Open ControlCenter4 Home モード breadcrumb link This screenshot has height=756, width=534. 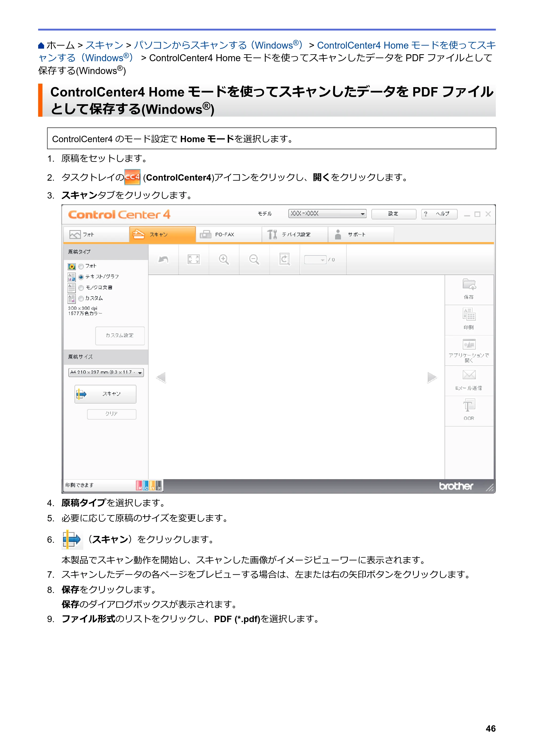coord(267,51)
